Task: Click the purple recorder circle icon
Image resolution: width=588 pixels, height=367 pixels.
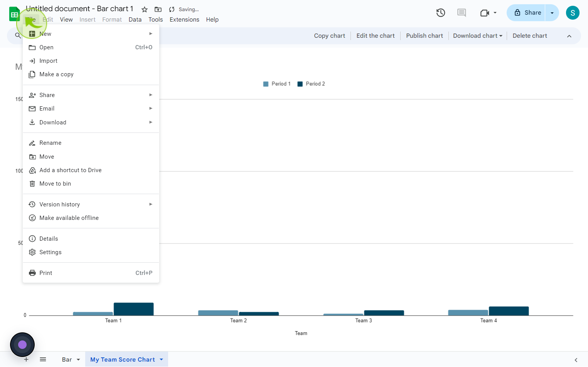Action: tap(22, 345)
